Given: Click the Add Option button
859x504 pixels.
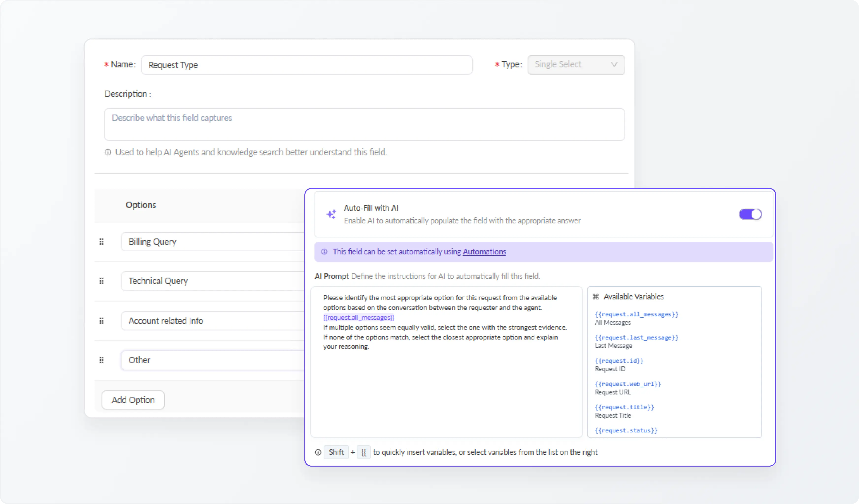Looking at the screenshot, I should (133, 400).
